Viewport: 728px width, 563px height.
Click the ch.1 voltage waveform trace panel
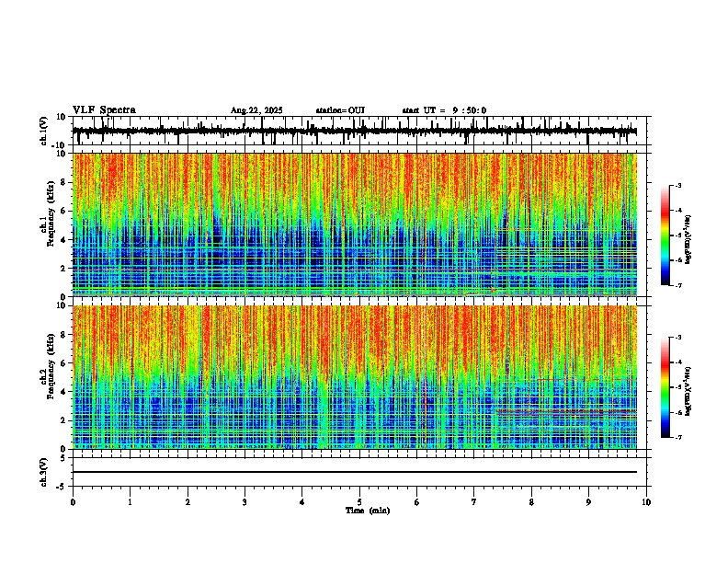(359, 131)
